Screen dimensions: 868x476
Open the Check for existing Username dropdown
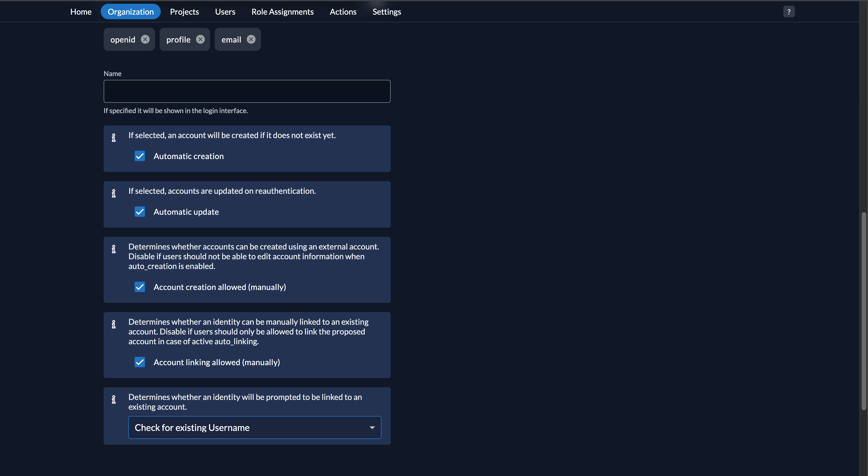(255, 427)
